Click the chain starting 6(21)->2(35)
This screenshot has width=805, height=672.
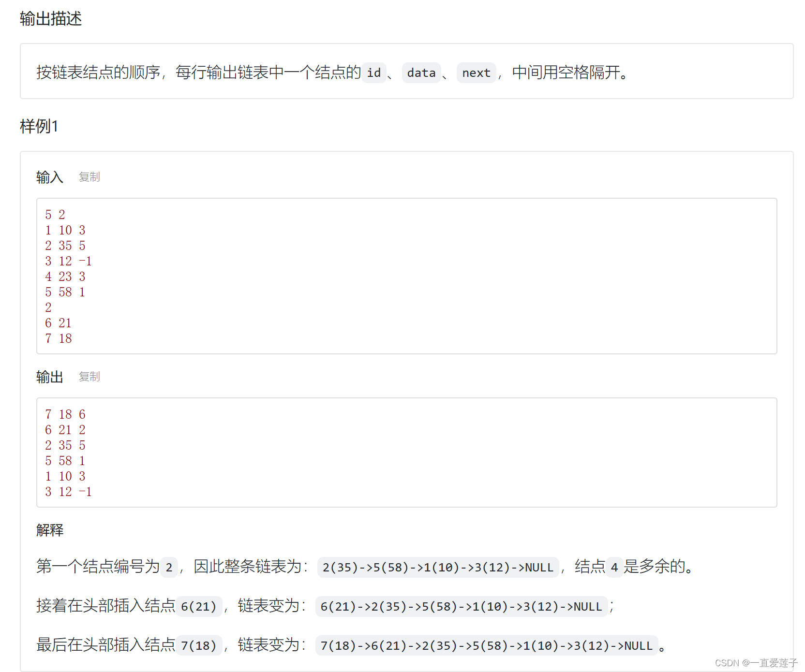click(462, 606)
